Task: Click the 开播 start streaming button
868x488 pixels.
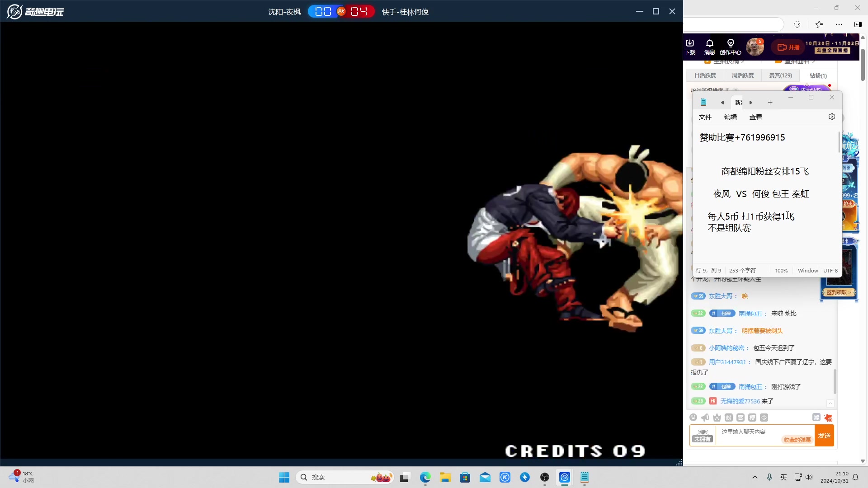Action: [x=788, y=47]
